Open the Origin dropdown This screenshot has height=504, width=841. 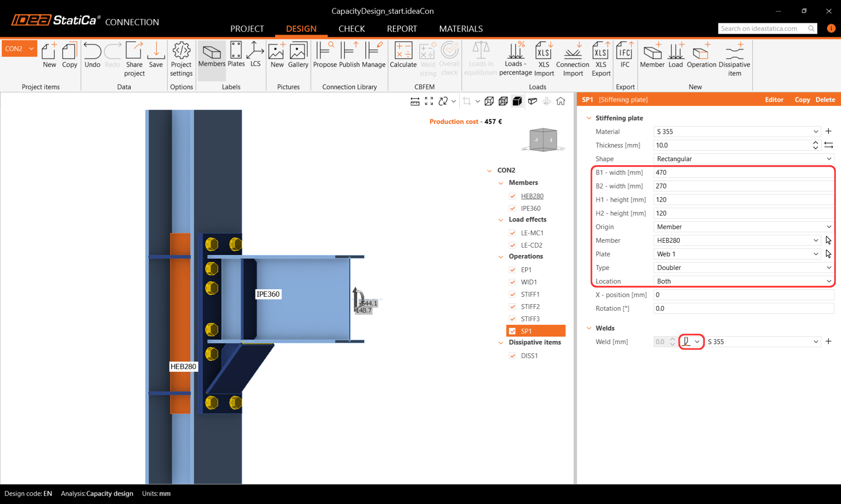pos(744,227)
